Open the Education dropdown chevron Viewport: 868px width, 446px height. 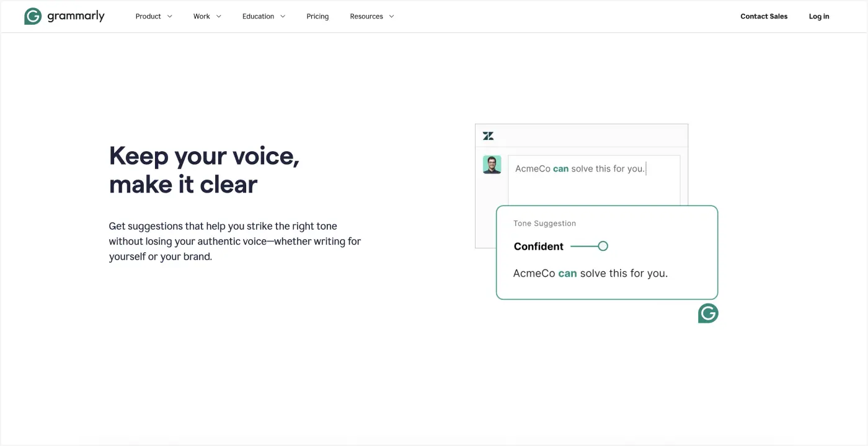283,16
